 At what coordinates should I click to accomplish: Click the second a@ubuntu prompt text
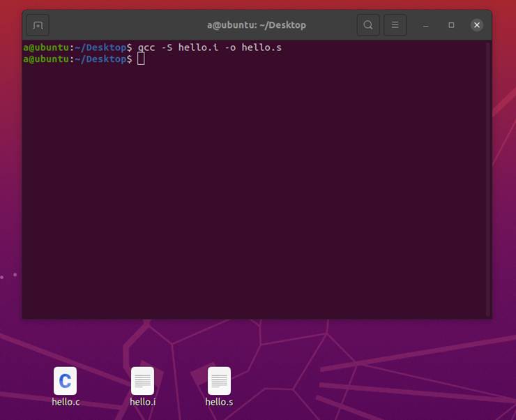(x=46, y=59)
